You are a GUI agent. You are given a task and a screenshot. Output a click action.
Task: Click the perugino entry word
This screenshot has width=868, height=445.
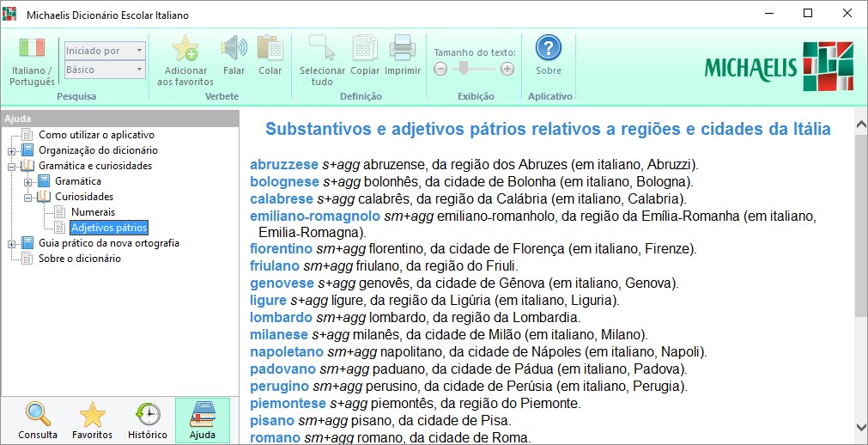pyautogui.click(x=280, y=387)
